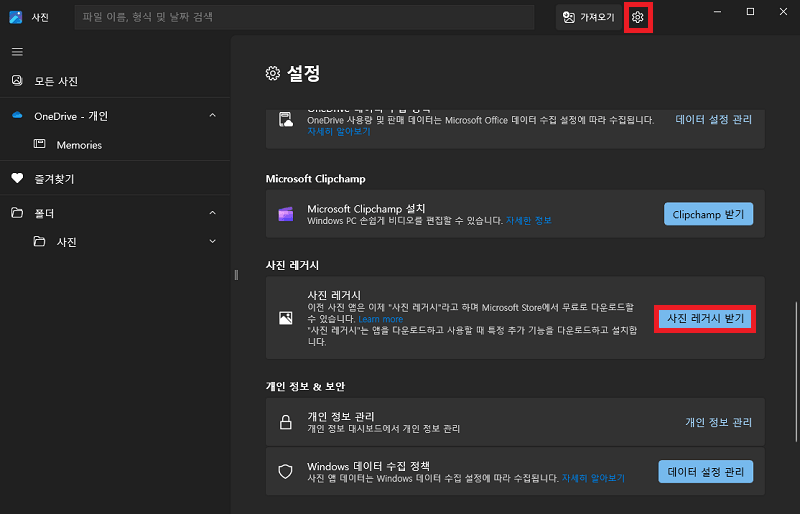
Task: Click the Photos Legacy picture icon
Action: (x=286, y=318)
